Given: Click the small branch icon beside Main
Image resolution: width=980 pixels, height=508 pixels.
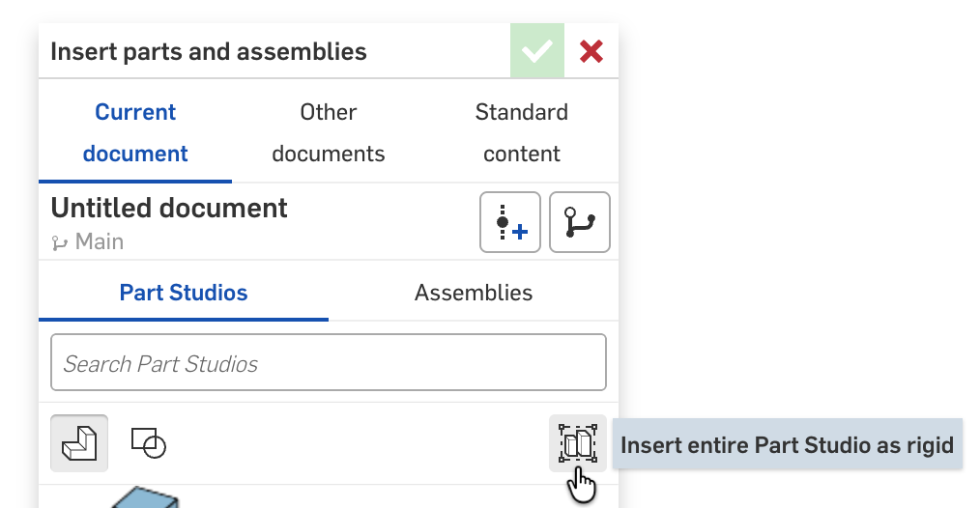Looking at the screenshot, I should click(59, 242).
